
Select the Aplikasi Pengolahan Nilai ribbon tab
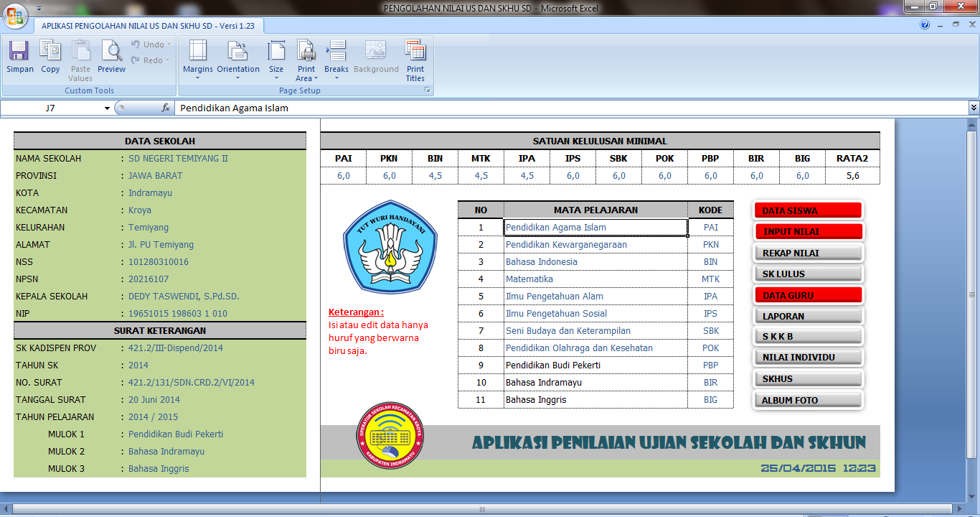149,25
